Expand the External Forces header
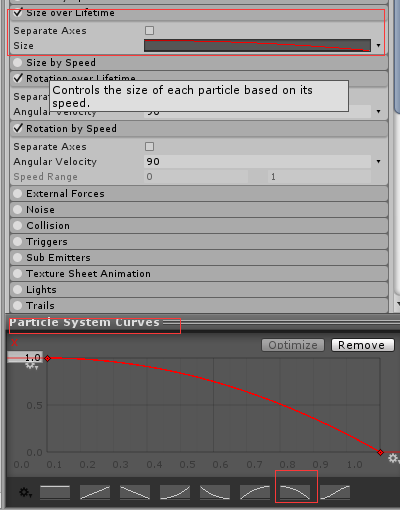400x510 pixels. [x=199, y=193]
